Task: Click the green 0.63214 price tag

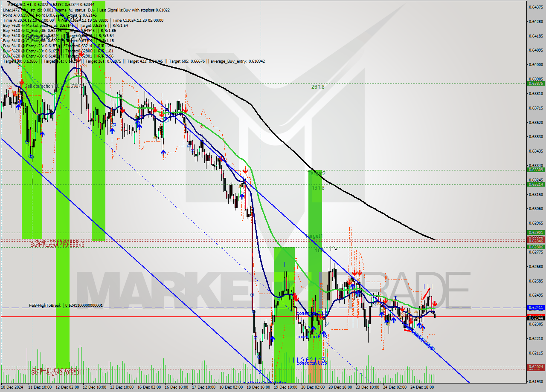Action: [x=536, y=184]
